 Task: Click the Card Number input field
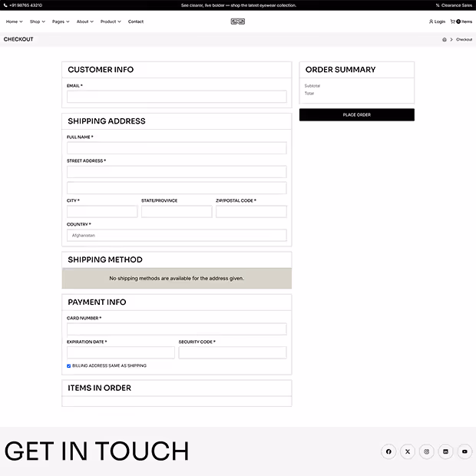click(177, 329)
